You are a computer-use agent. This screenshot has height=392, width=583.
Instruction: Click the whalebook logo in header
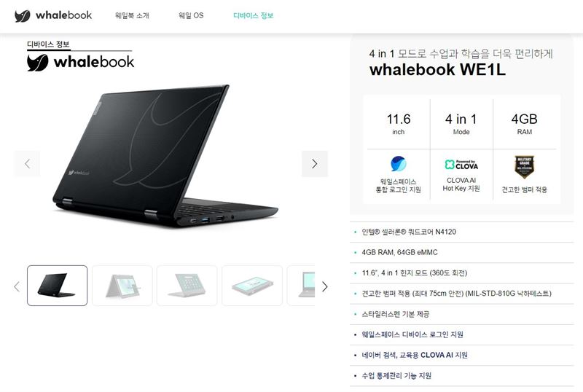coord(53,15)
